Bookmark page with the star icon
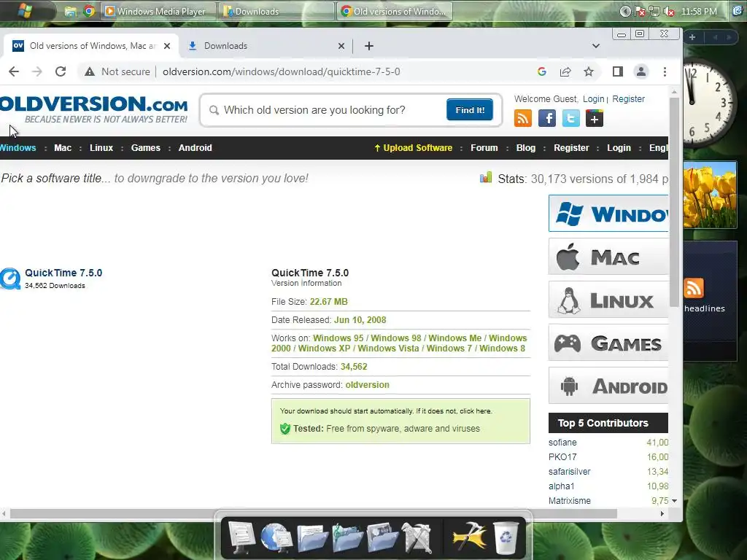The height and width of the screenshot is (560, 747). tap(589, 71)
